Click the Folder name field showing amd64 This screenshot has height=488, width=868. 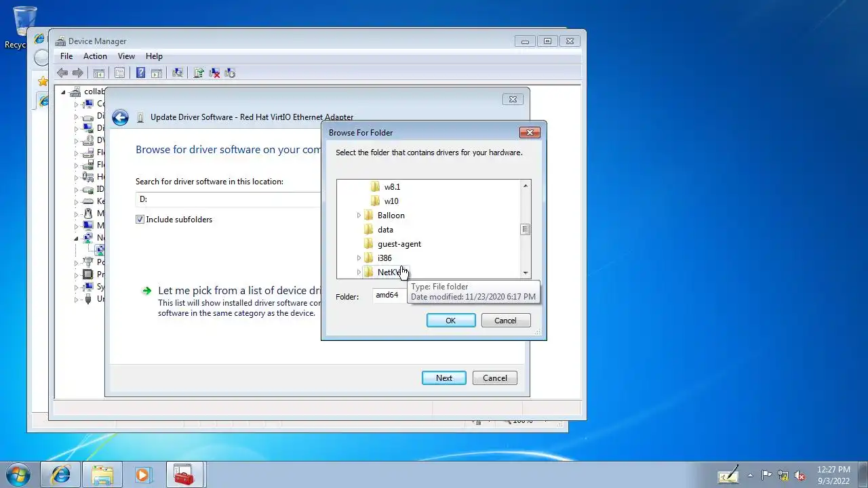click(390, 296)
